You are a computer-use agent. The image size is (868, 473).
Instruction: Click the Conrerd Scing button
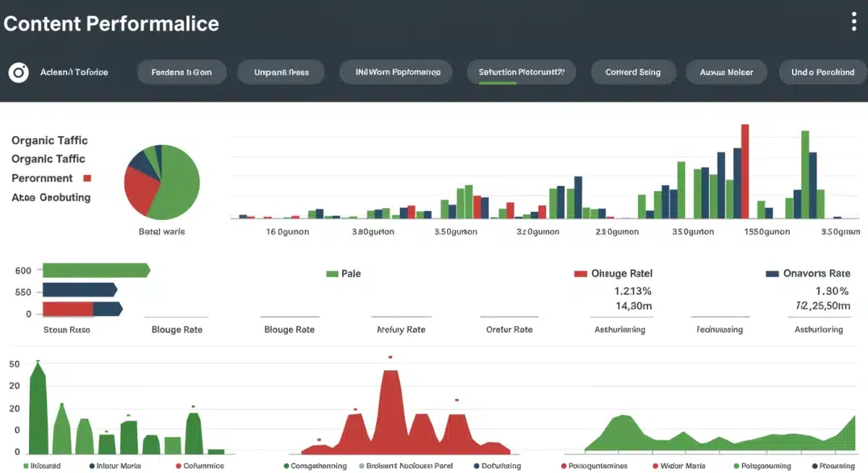pos(633,72)
